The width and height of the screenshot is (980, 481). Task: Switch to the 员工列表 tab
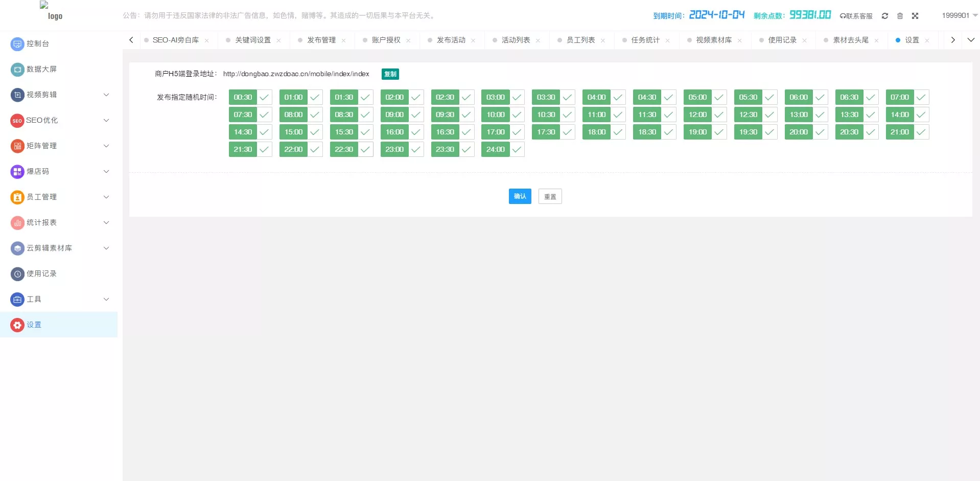[x=580, y=40]
